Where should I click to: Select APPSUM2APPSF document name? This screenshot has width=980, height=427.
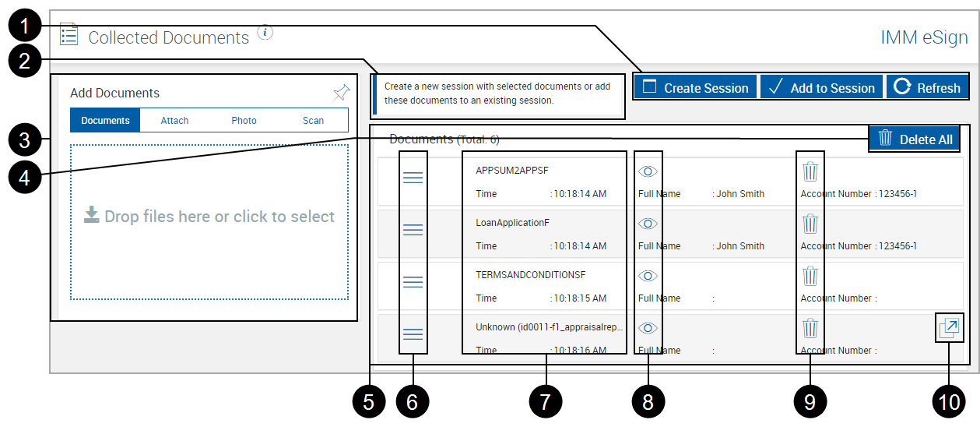coord(513,171)
